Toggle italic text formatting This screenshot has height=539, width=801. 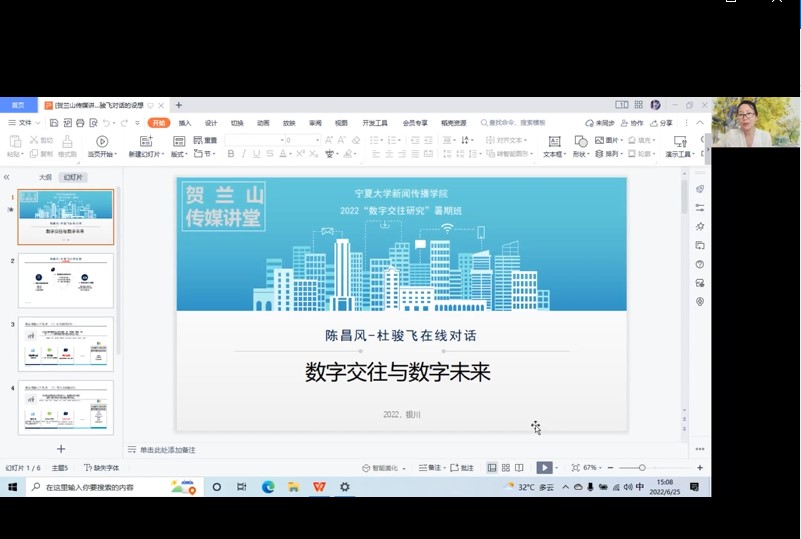click(x=244, y=154)
